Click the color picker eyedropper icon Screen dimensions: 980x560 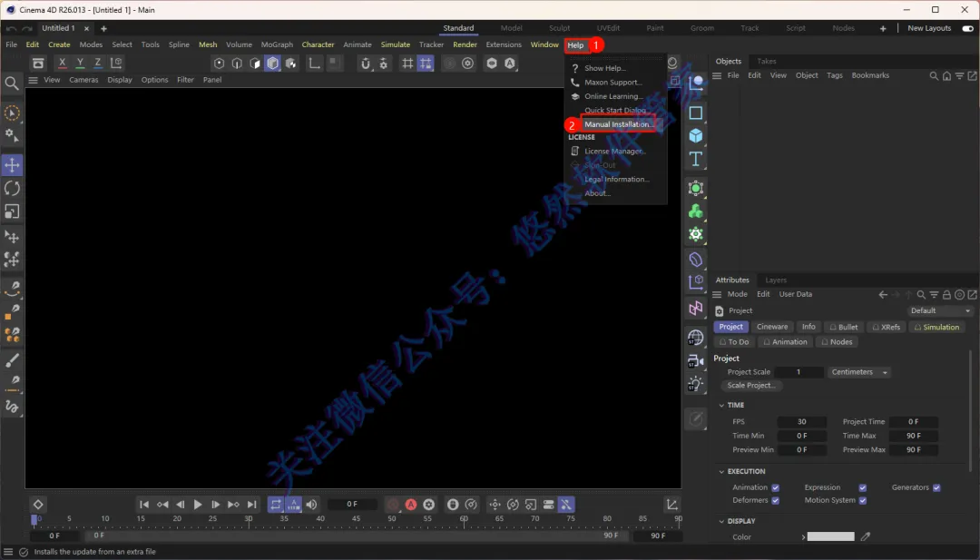point(866,536)
